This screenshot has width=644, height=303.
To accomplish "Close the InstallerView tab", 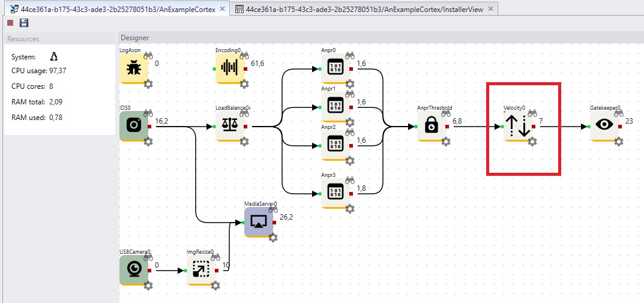I will (492, 9).
